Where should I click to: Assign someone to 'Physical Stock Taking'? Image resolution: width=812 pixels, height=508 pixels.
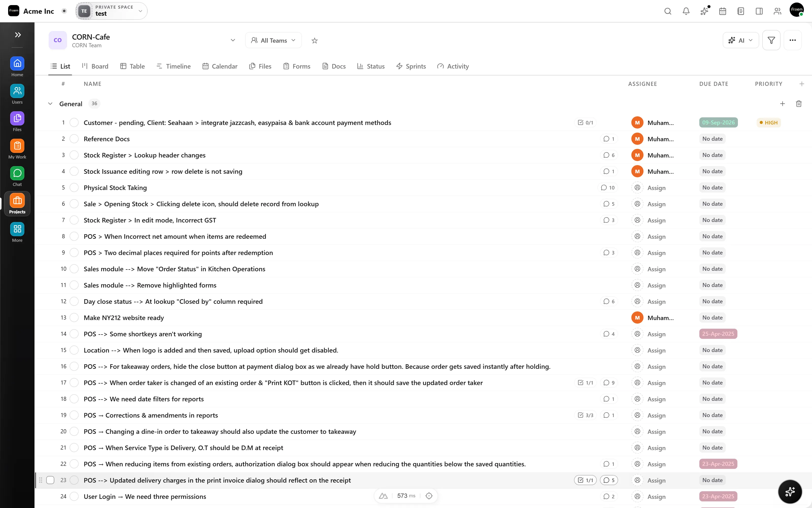pos(649,187)
